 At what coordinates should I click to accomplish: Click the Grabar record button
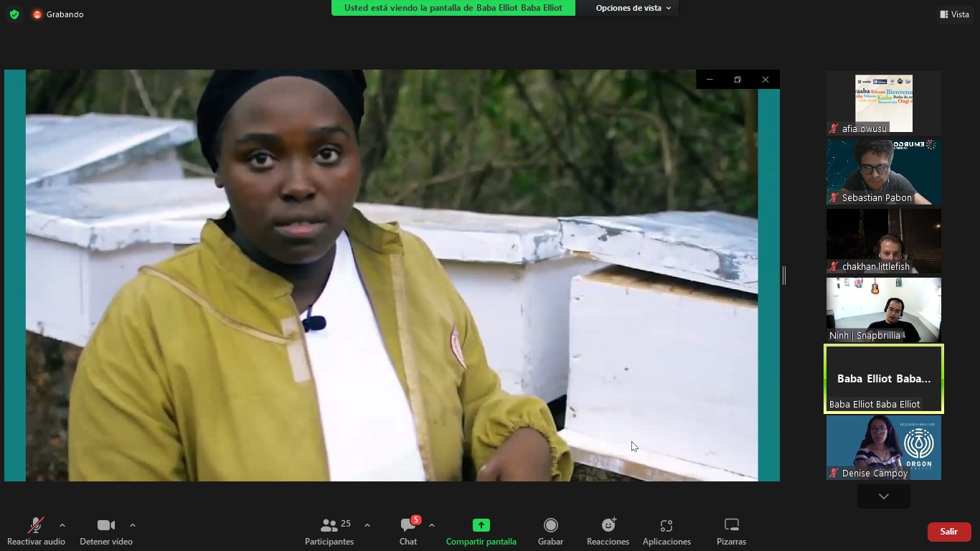click(550, 532)
